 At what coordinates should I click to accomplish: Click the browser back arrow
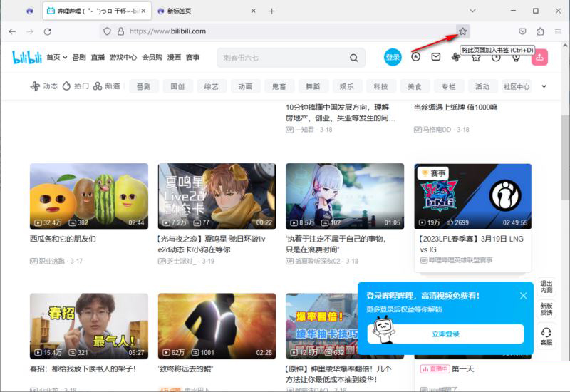[x=12, y=31]
